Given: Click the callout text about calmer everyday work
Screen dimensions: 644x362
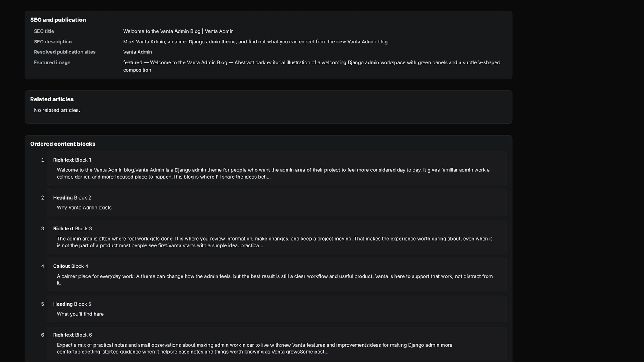Looking at the screenshot, I should 275,280.
